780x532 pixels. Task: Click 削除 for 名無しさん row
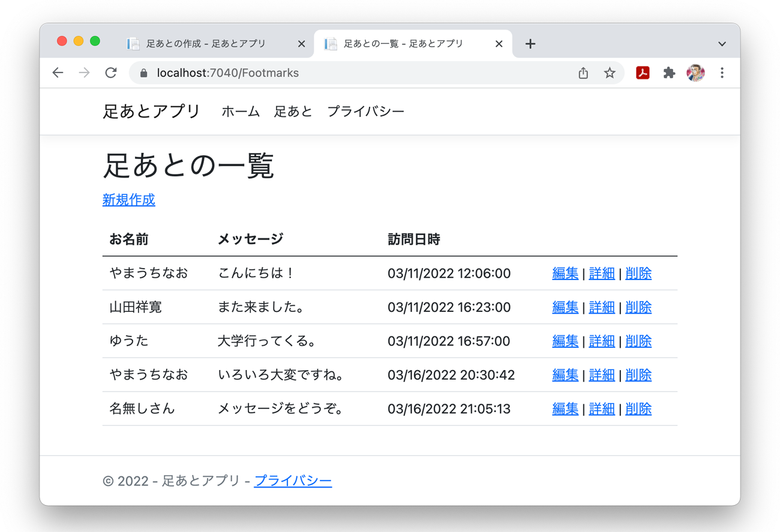click(x=638, y=409)
